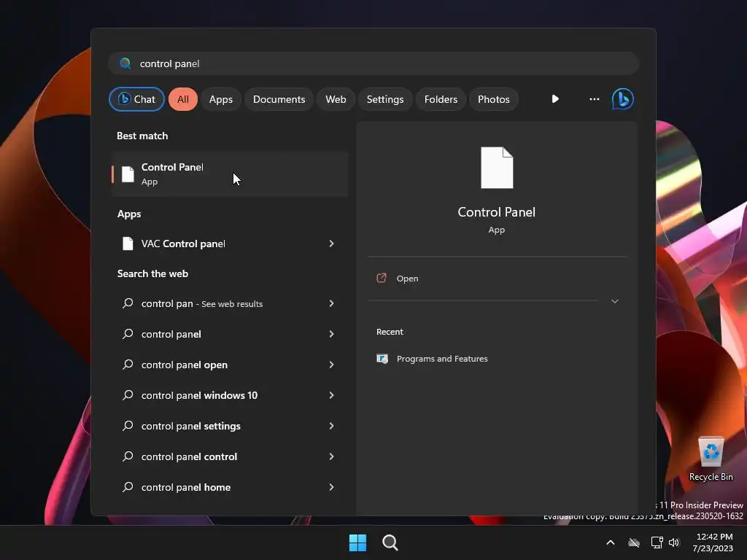
Task: Expand 'control panel settings' chevron
Action: tap(332, 426)
